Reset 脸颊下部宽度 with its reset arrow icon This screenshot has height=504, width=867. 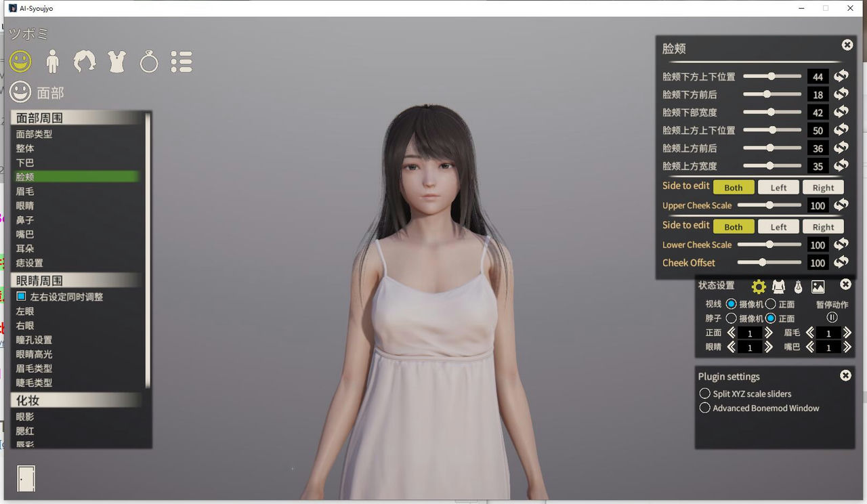[x=841, y=112]
